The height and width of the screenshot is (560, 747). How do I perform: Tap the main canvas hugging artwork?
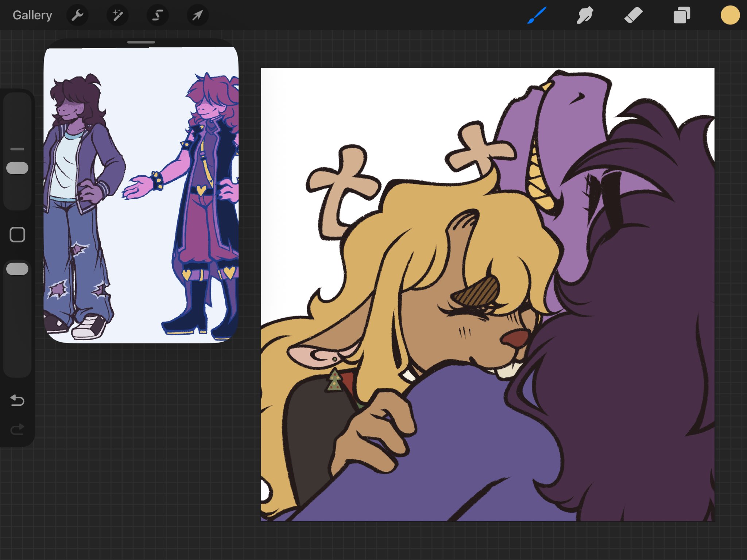487,294
